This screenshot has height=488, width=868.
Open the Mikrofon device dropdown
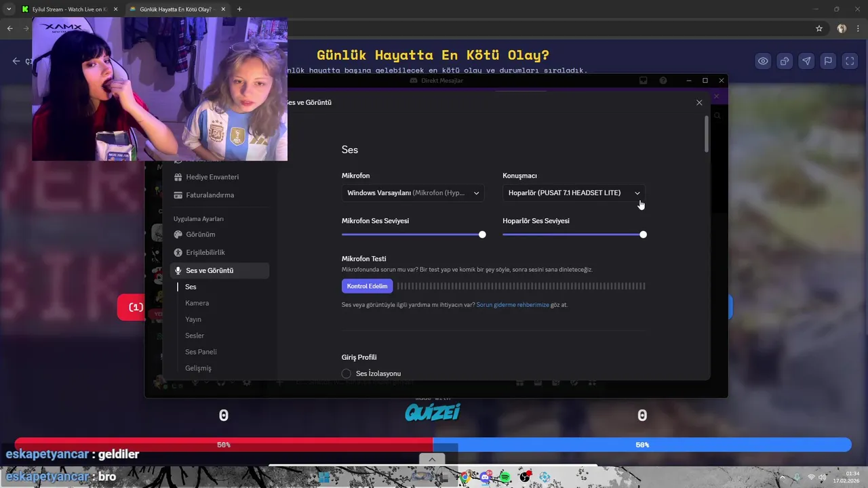[x=413, y=193]
